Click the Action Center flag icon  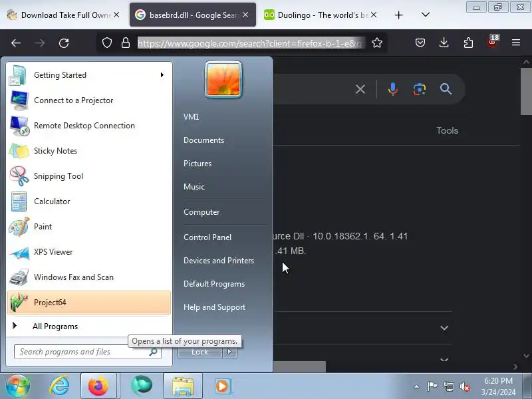pos(432,386)
